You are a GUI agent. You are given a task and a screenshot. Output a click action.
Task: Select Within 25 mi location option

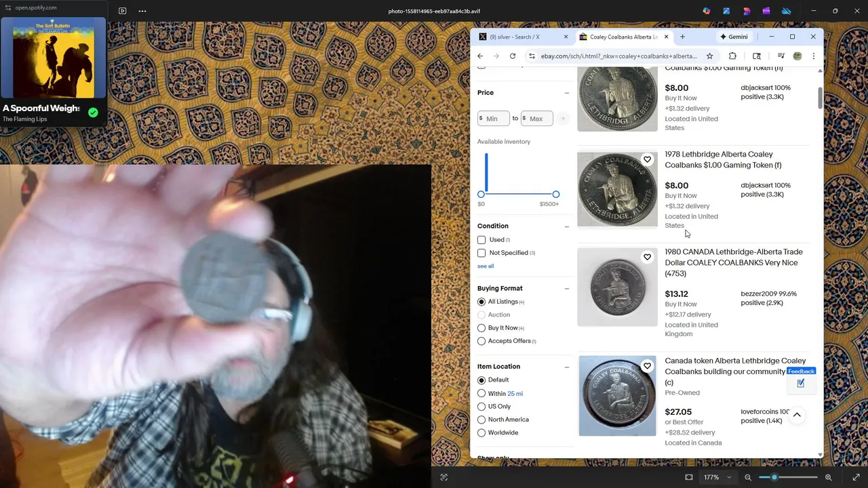click(481, 393)
